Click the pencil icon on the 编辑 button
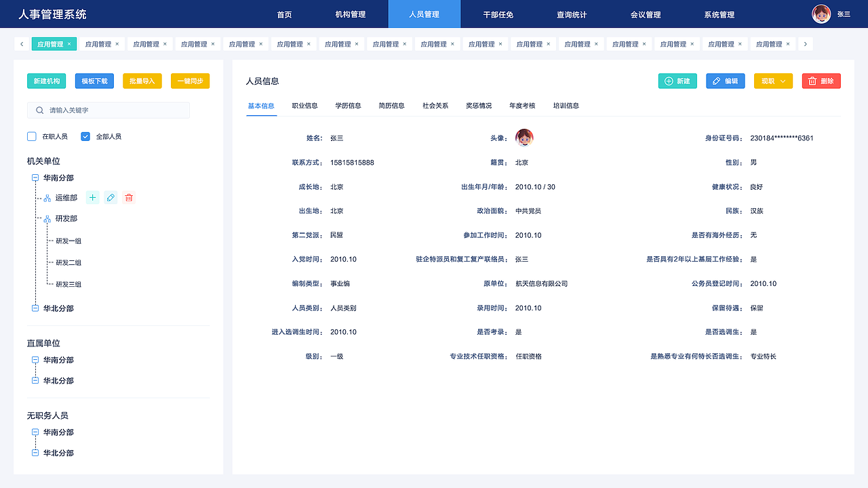 click(x=715, y=80)
